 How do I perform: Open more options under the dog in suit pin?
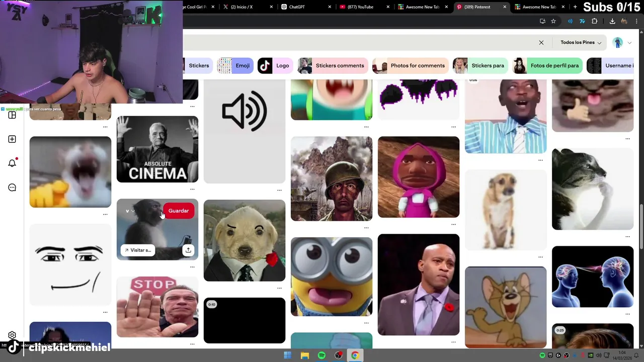tap(279, 288)
